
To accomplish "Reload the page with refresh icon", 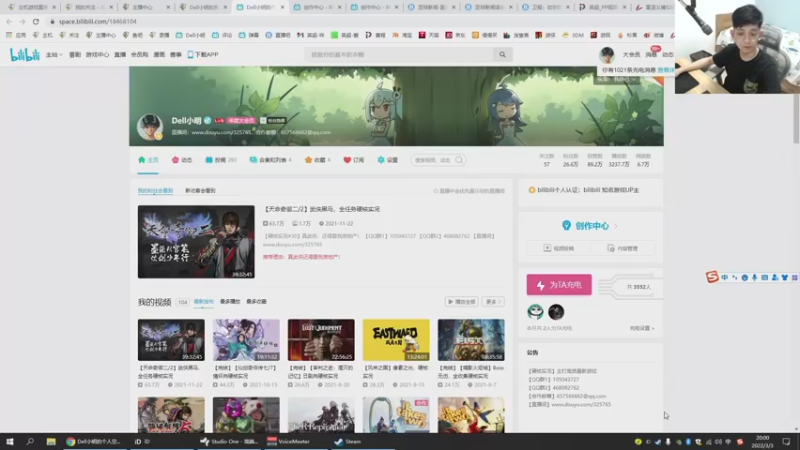I will tap(36, 21).
